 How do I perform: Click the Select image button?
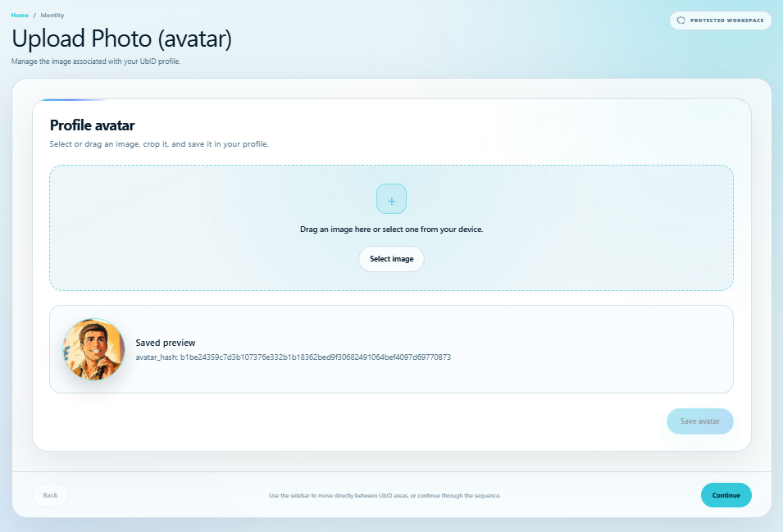(392, 259)
